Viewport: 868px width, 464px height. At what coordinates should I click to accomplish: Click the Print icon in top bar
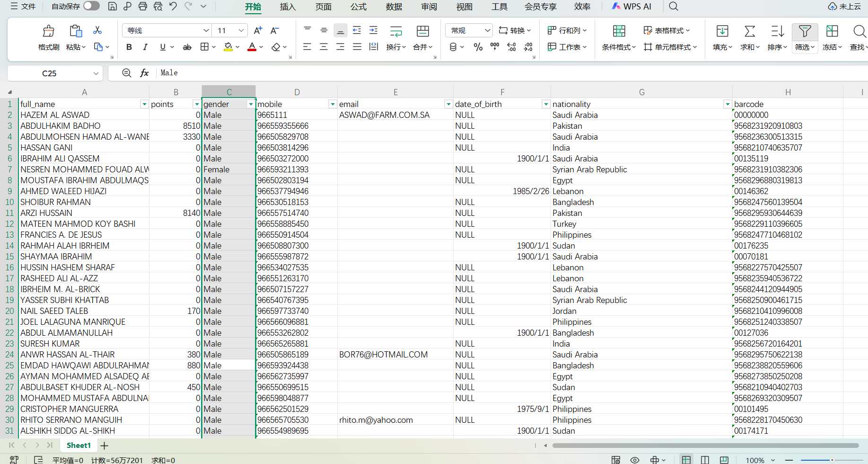(x=143, y=6)
